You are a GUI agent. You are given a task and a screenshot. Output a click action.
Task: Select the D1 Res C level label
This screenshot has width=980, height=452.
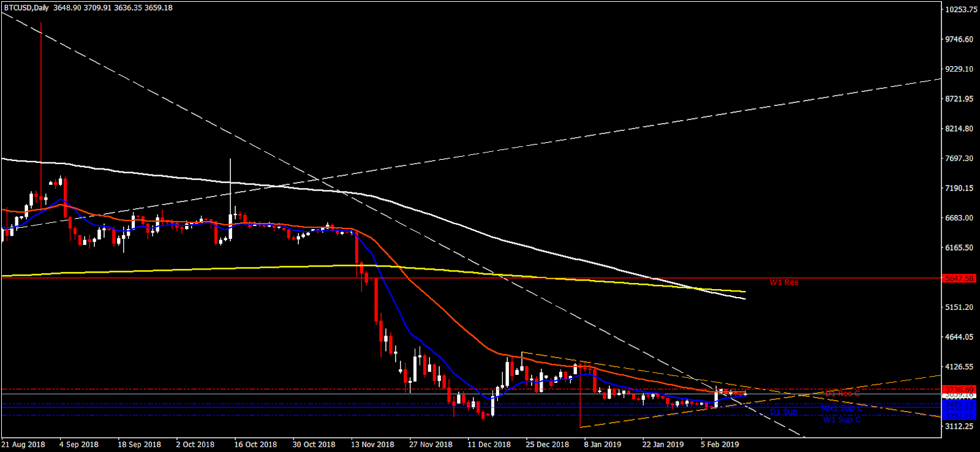[842, 393]
